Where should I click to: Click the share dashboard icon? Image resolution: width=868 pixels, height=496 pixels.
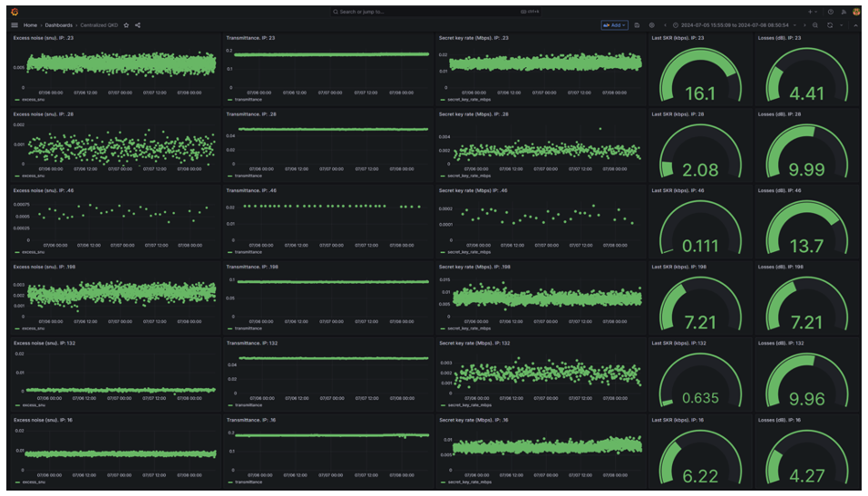pyautogui.click(x=138, y=25)
